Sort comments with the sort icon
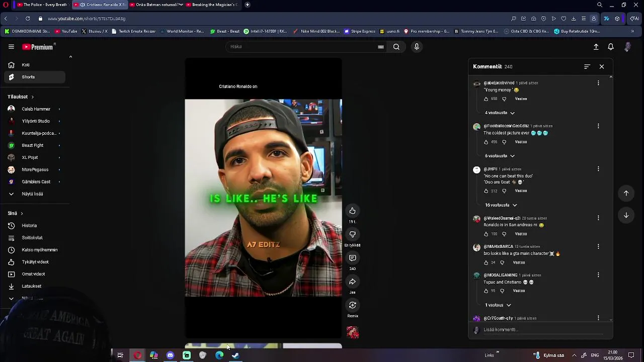The height and width of the screenshot is (362, 644). [587, 66]
